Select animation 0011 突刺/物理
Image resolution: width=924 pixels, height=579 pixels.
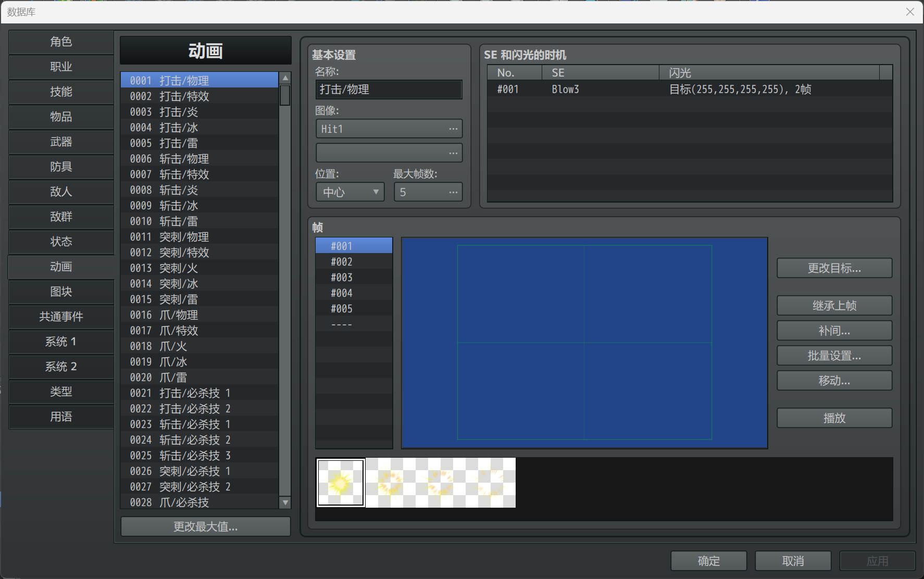click(199, 237)
